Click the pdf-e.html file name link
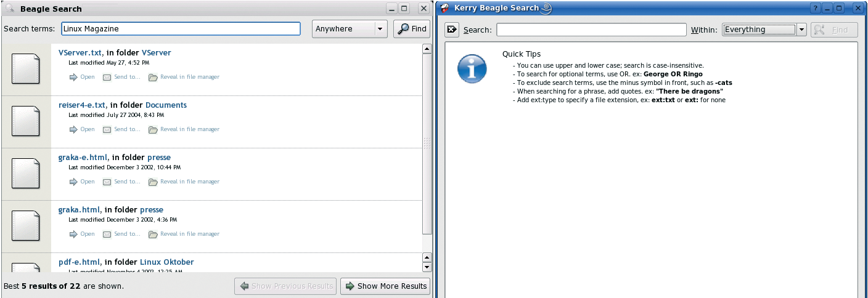Viewport: 868px width, 298px height. 79,262
